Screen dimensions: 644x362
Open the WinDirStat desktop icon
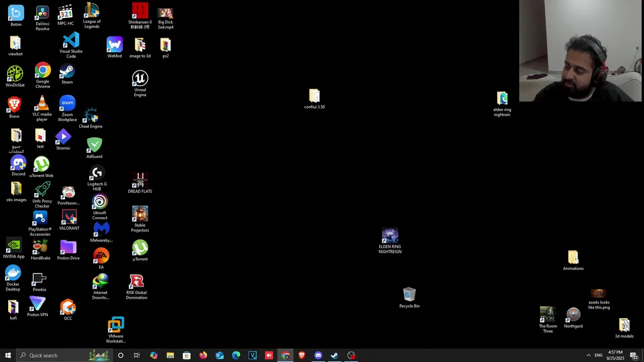pyautogui.click(x=15, y=76)
